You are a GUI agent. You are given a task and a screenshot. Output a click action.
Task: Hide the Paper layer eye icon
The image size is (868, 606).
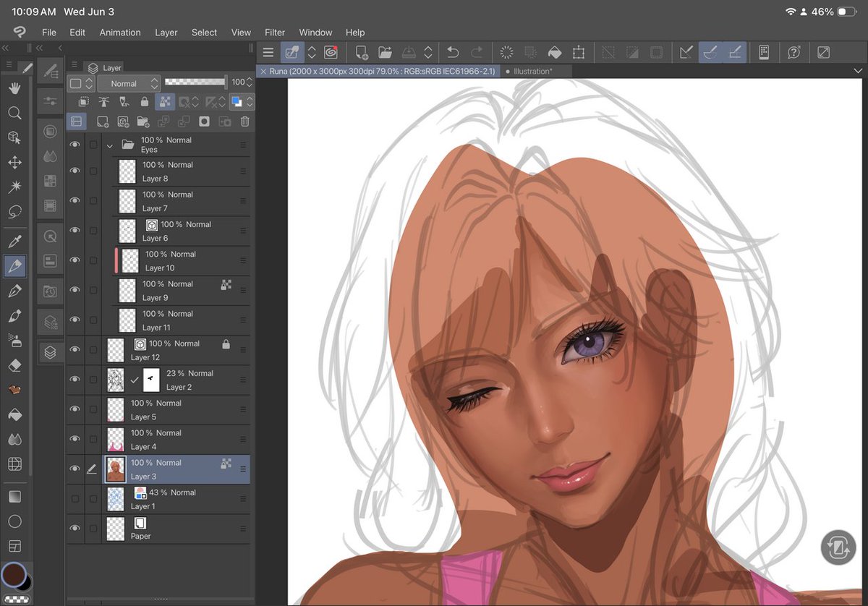(x=75, y=529)
